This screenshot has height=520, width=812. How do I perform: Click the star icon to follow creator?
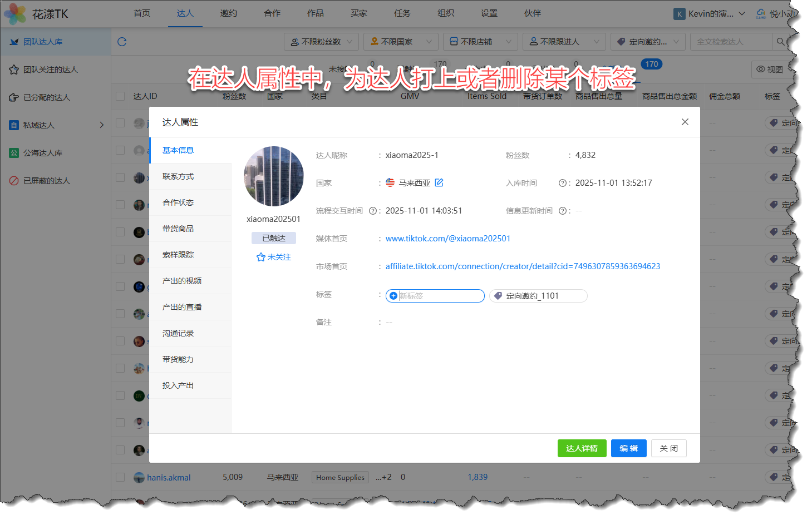[x=260, y=257]
